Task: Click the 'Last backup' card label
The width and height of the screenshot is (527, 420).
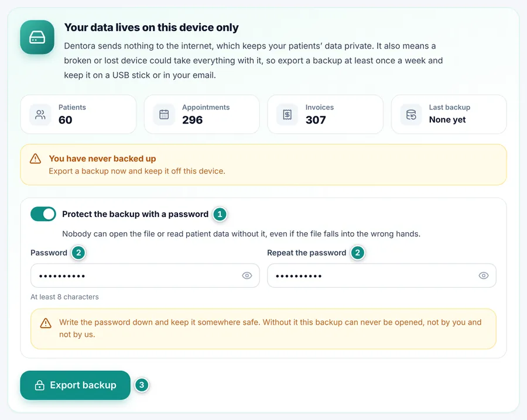Action: 449,107
